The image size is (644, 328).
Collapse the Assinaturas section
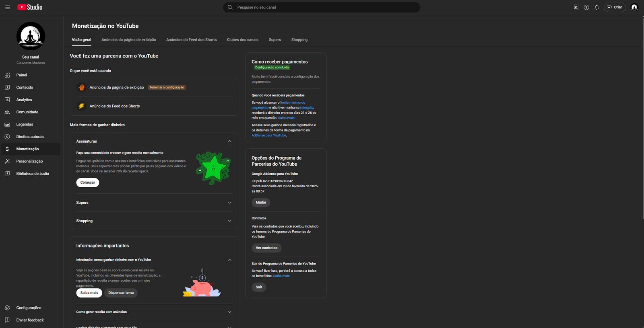click(x=229, y=141)
